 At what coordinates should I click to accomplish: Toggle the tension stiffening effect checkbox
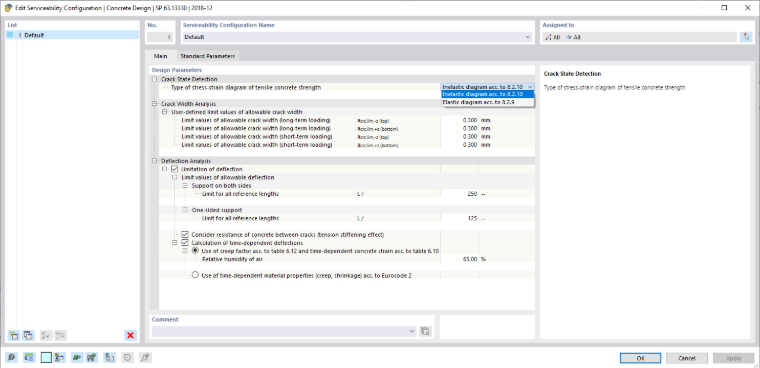coord(185,235)
